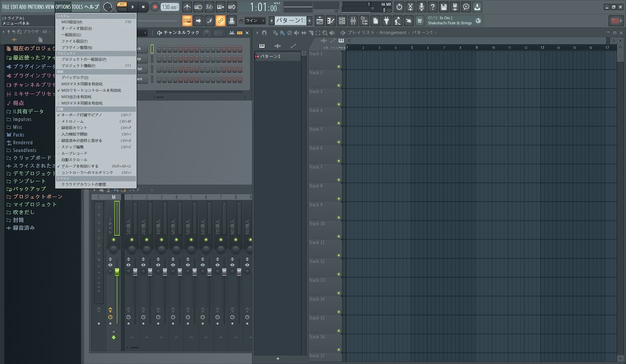The height and width of the screenshot is (364, 626).
Task: Click the countdown before recording 3.2.1 icon
Action: coord(209,7)
